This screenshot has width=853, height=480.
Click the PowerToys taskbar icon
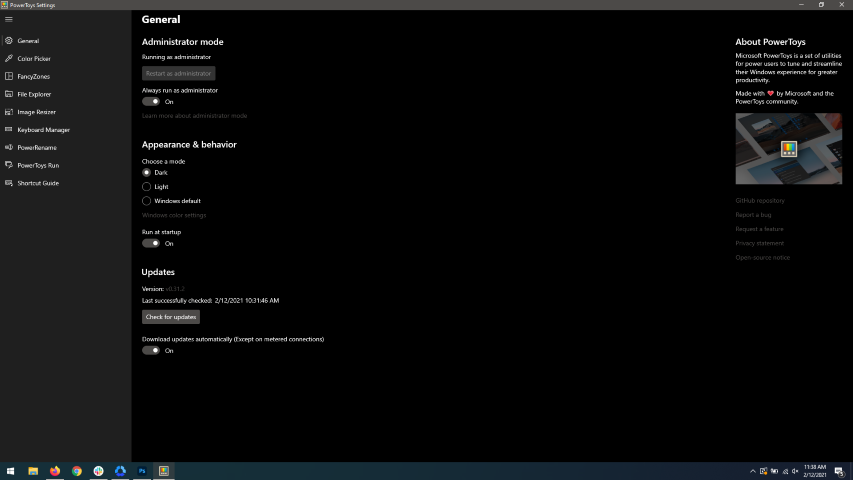tap(164, 471)
